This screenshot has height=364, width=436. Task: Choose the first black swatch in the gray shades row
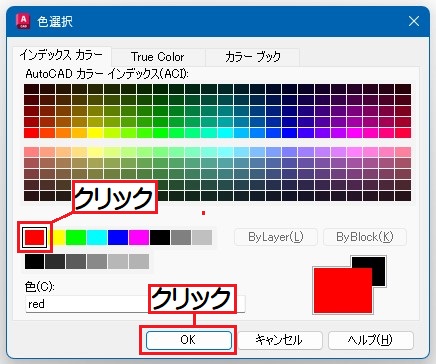[x=34, y=261]
